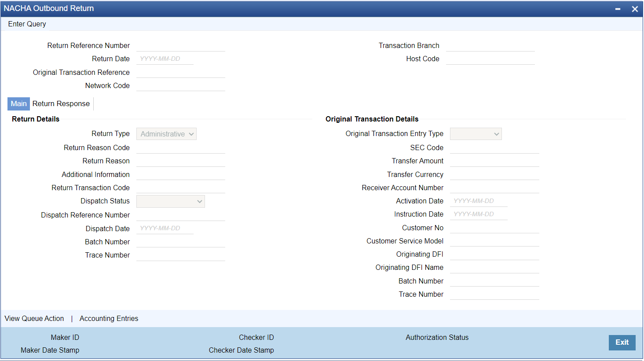Open Accounting Entries link
The height and width of the screenshot is (361, 644).
(109, 319)
